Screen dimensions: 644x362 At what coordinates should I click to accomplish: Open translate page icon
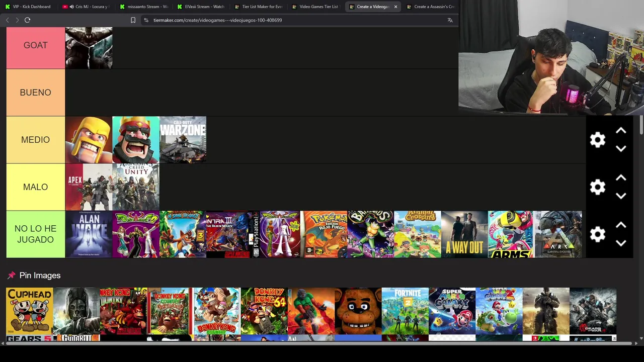pyautogui.click(x=450, y=20)
